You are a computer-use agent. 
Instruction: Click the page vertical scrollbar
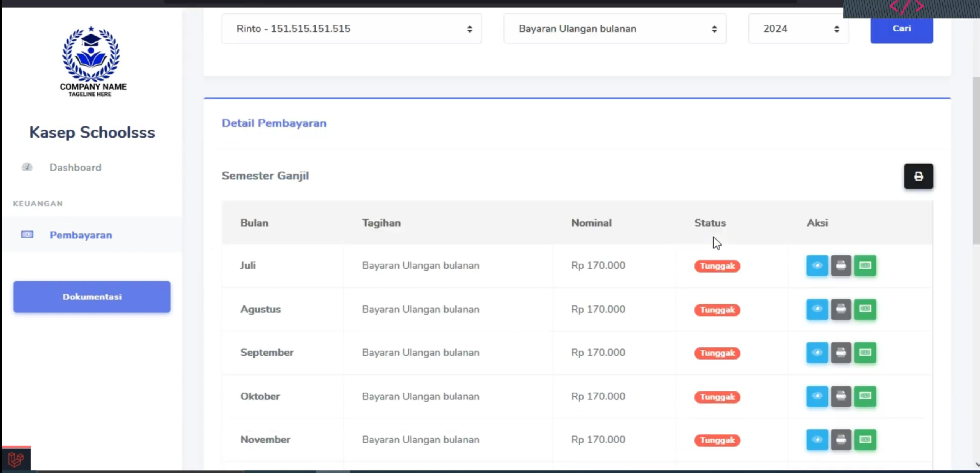point(976,161)
